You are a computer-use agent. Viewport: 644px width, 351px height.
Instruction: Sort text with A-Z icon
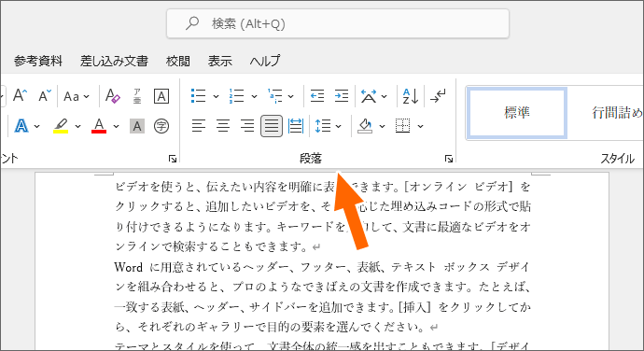click(411, 96)
